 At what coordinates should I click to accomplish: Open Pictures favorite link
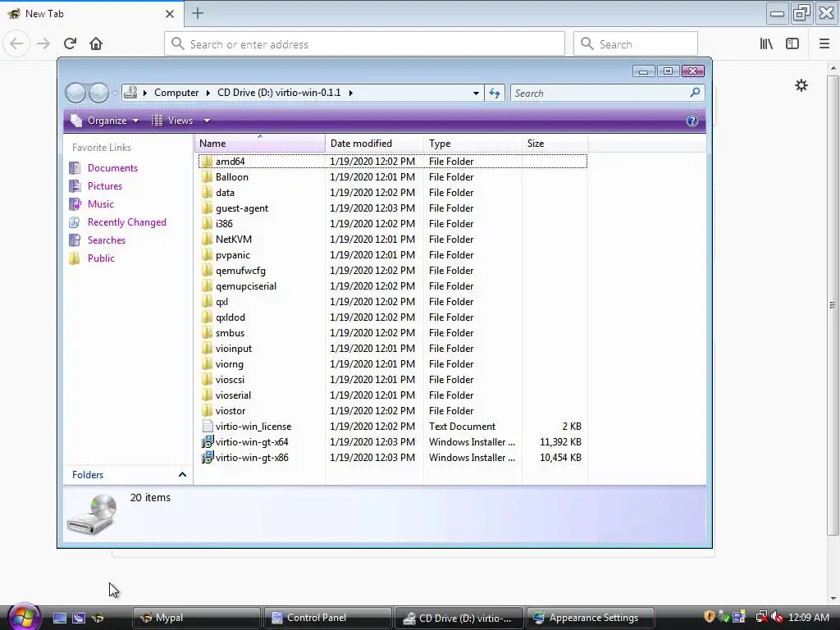pos(104,186)
